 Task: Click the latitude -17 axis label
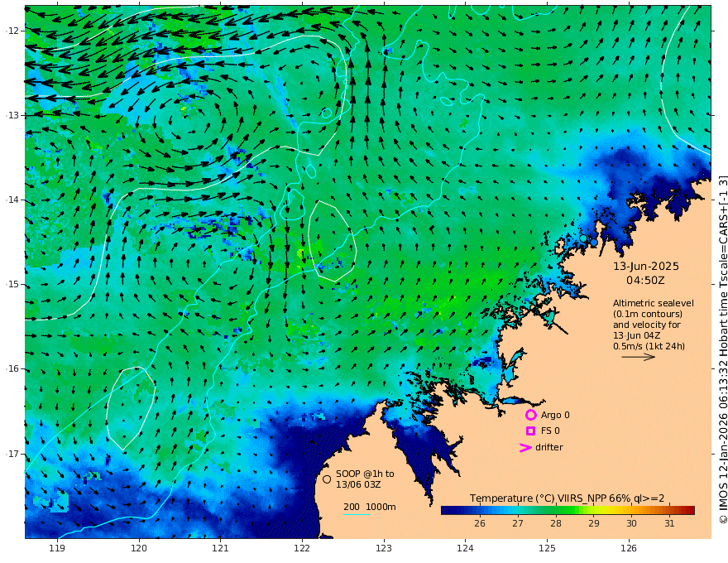[12, 454]
